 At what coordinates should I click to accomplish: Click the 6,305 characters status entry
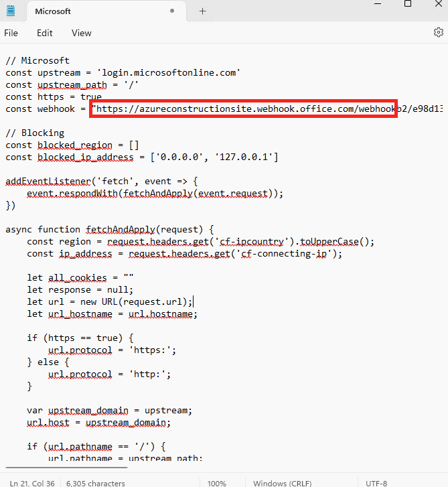(x=95, y=483)
